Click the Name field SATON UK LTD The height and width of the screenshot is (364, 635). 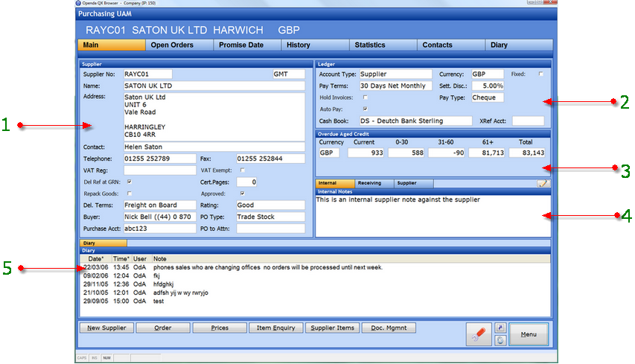pos(214,86)
